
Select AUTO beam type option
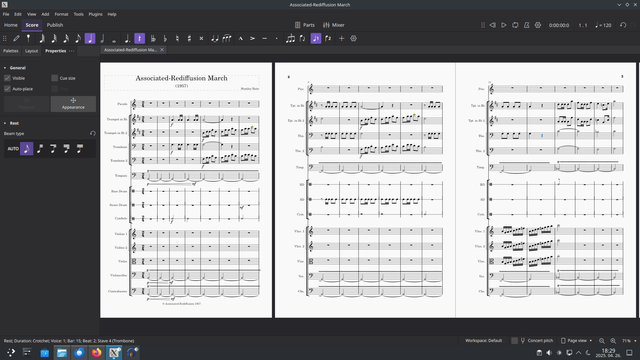[13, 149]
